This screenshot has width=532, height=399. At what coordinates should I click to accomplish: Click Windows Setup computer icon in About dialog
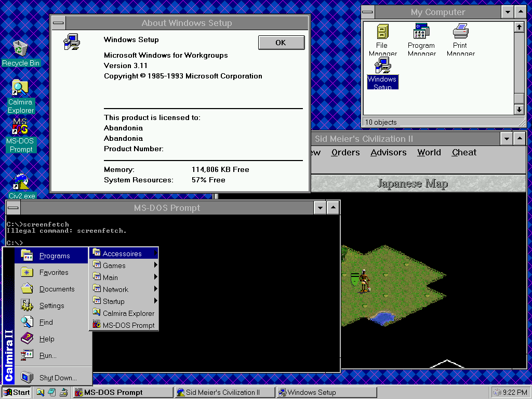click(72, 42)
